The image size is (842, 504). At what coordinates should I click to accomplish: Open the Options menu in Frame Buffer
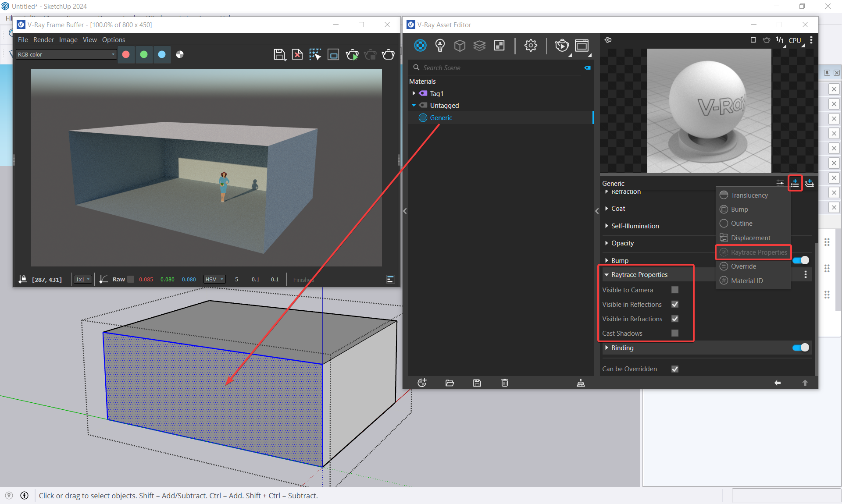(114, 39)
